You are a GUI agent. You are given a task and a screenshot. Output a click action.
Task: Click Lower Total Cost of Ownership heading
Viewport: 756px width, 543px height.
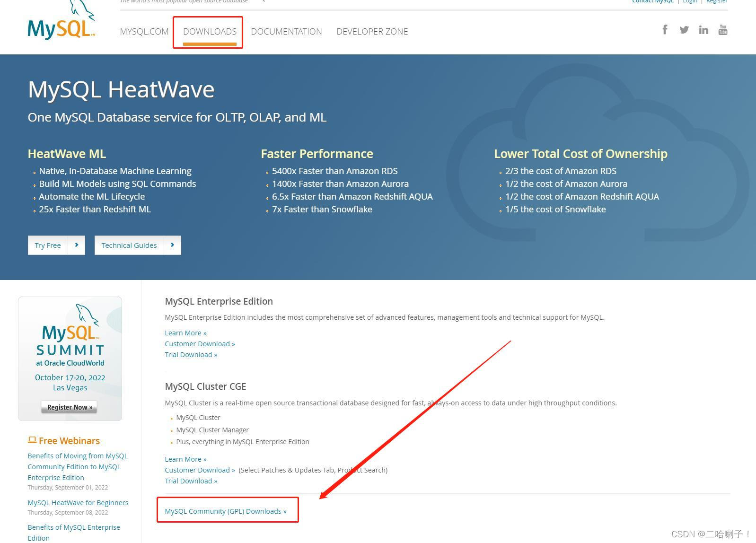click(581, 154)
